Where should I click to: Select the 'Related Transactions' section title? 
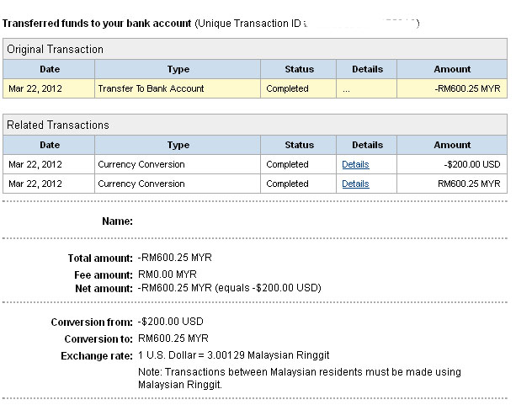(58, 125)
